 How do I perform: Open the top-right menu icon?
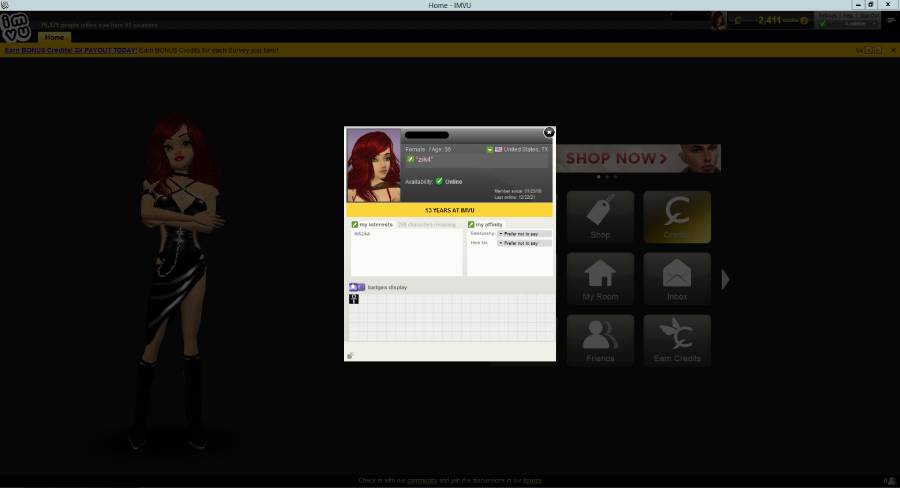point(891,21)
